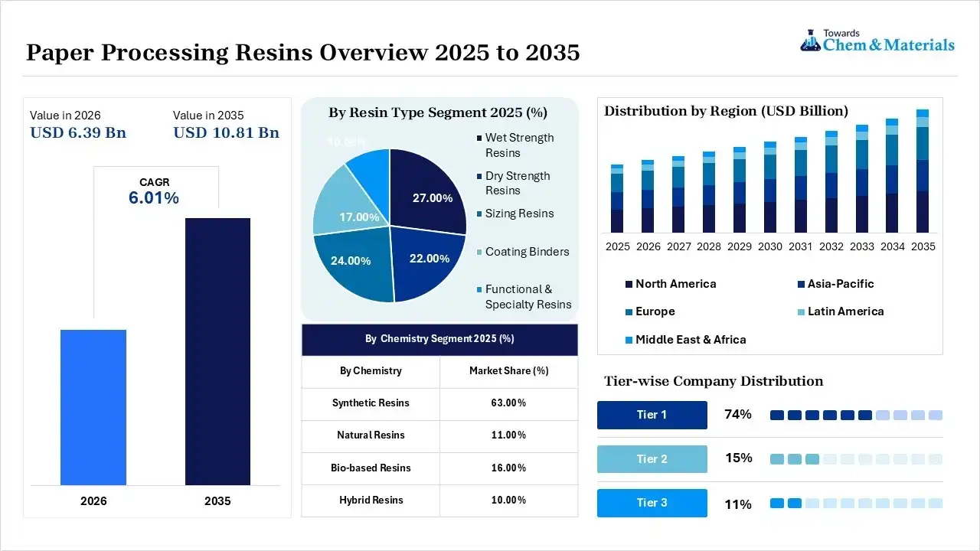Click the North America legend swatch

(629, 284)
